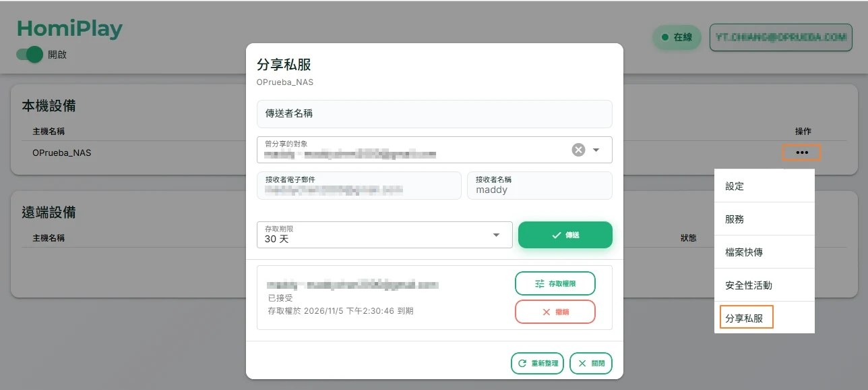868x390 pixels.
Task: Open the three-dot actions menu for OPrueba_NAS
Action: [x=801, y=152]
